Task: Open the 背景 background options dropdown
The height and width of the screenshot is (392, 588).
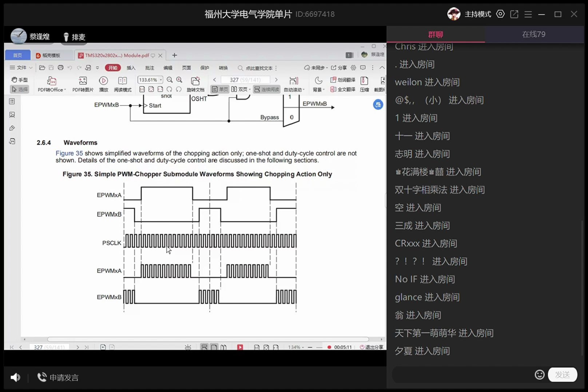Action: pyautogui.click(x=318, y=84)
